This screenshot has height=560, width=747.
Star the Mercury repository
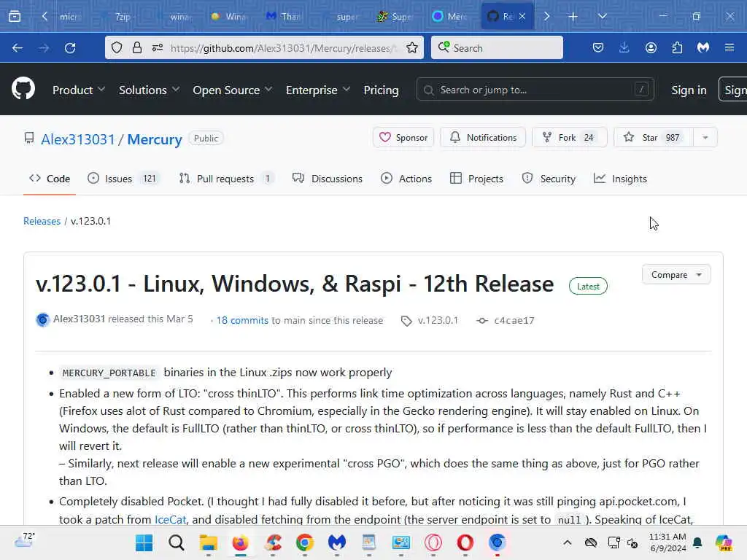653,138
